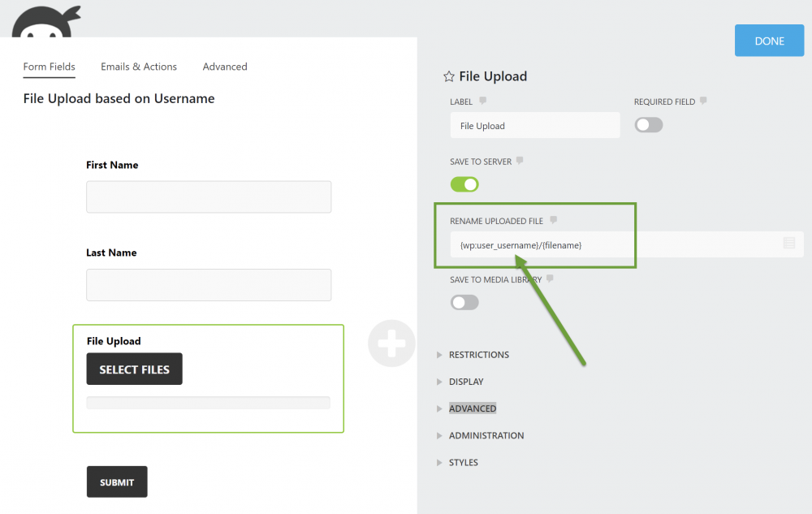Click the Ninja Forms logo icon
This screenshot has width=812, height=514.
tap(45, 22)
